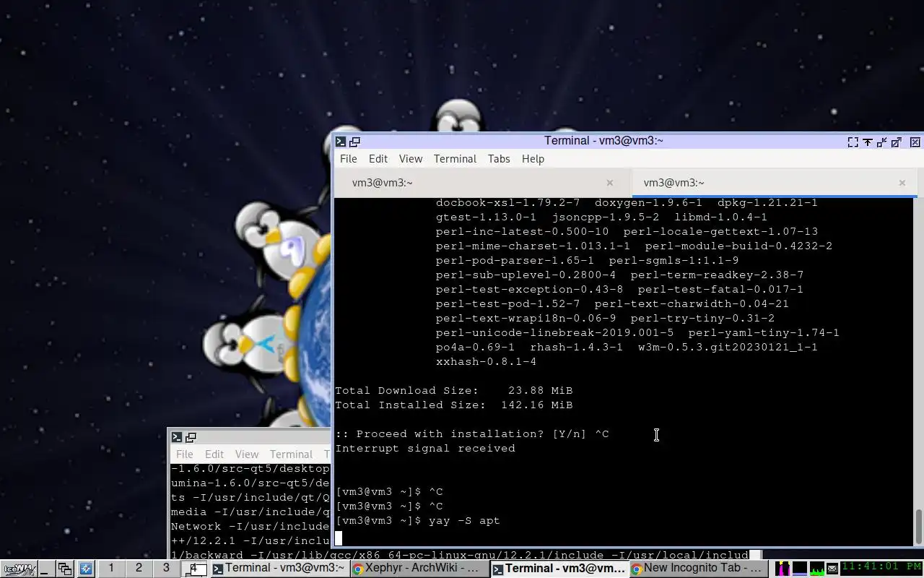The height and width of the screenshot is (578, 924).
Task: Click the blue launcher icon in taskbar
Action: click(86, 569)
